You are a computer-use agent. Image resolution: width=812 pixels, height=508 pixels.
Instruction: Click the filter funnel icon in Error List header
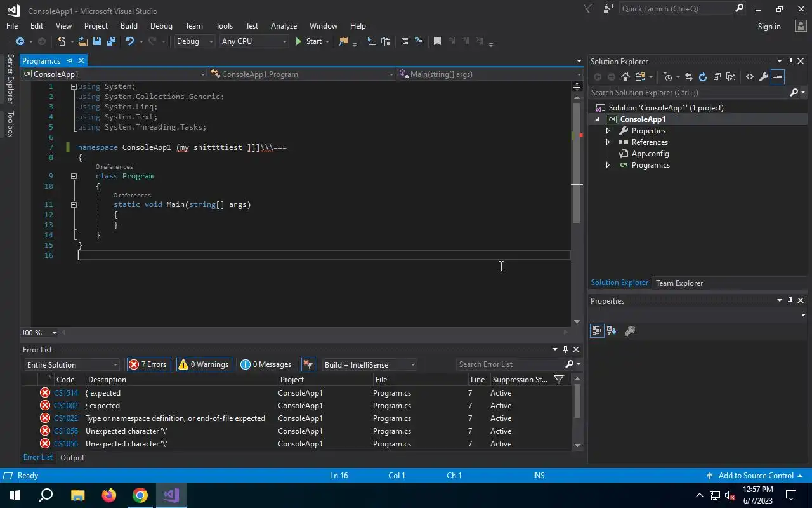click(x=559, y=380)
